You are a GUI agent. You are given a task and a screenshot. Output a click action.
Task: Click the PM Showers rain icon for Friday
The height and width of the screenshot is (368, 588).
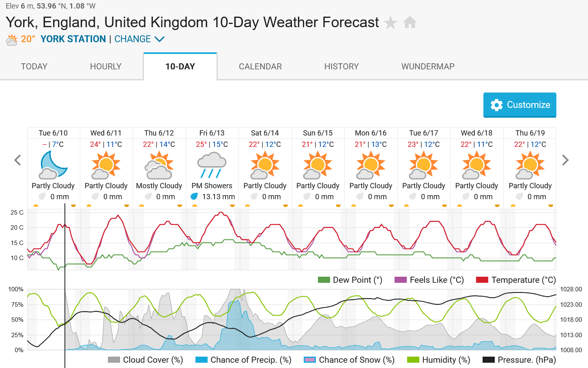[212, 165]
